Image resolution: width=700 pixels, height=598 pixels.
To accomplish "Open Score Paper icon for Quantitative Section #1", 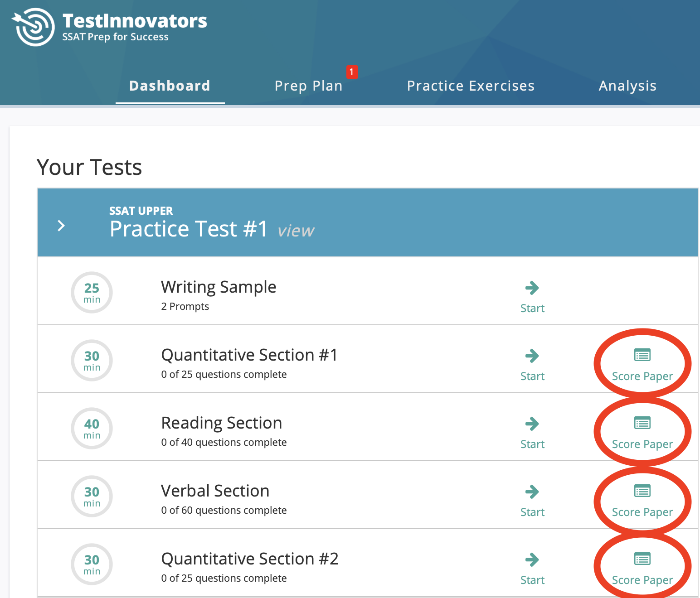I will (642, 356).
